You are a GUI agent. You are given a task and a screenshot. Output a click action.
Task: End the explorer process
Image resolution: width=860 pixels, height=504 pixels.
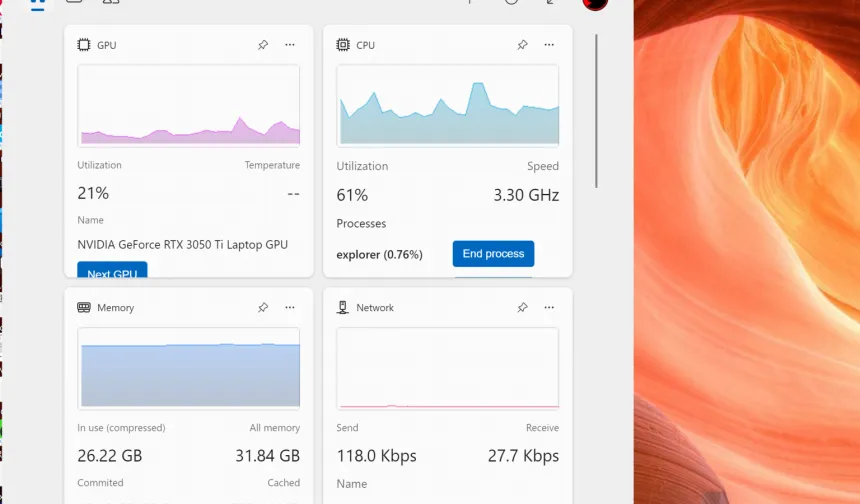pos(493,254)
